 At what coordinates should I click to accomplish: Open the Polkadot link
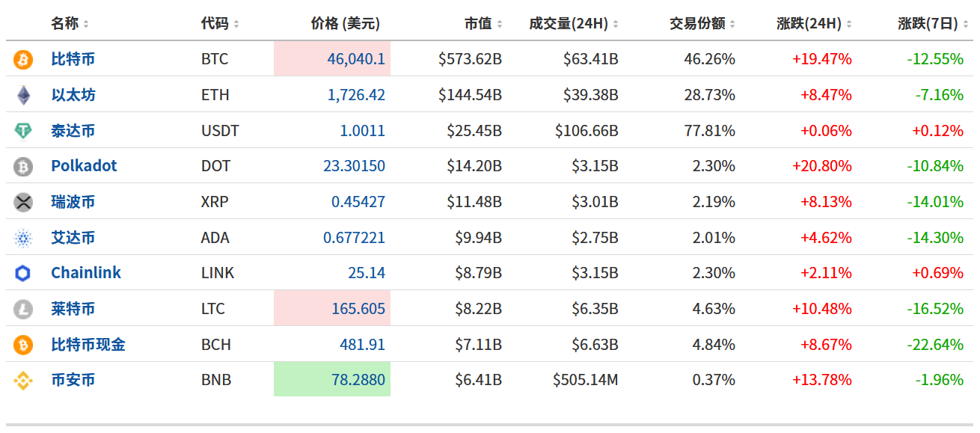click(x=84, y=166)
